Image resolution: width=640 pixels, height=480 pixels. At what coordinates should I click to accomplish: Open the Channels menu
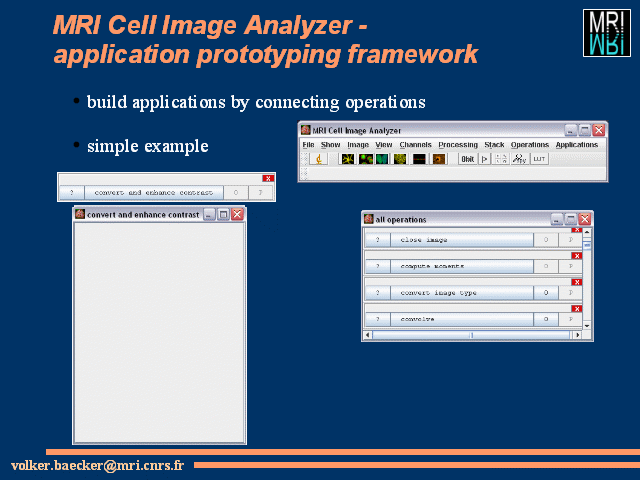click(x=416, y=144)
